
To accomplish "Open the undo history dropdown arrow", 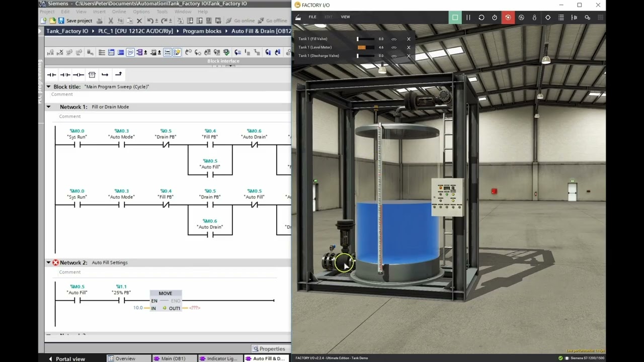I will [x=156, y=21].
